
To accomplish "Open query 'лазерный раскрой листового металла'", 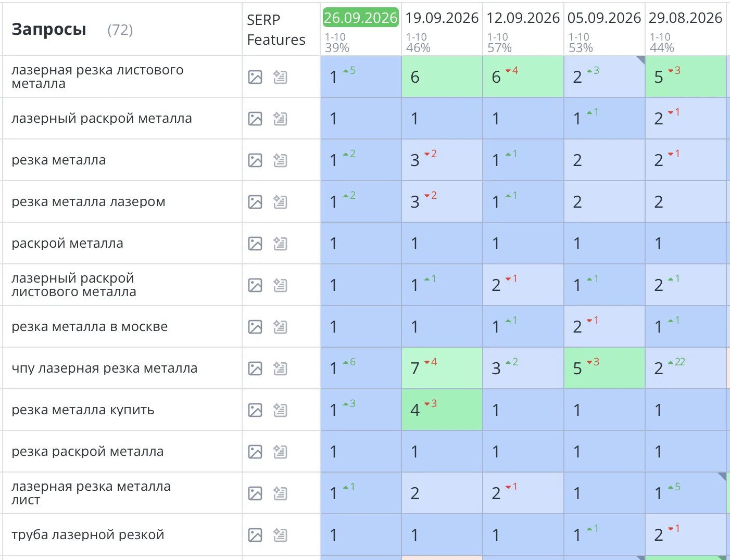I will 73,285.
